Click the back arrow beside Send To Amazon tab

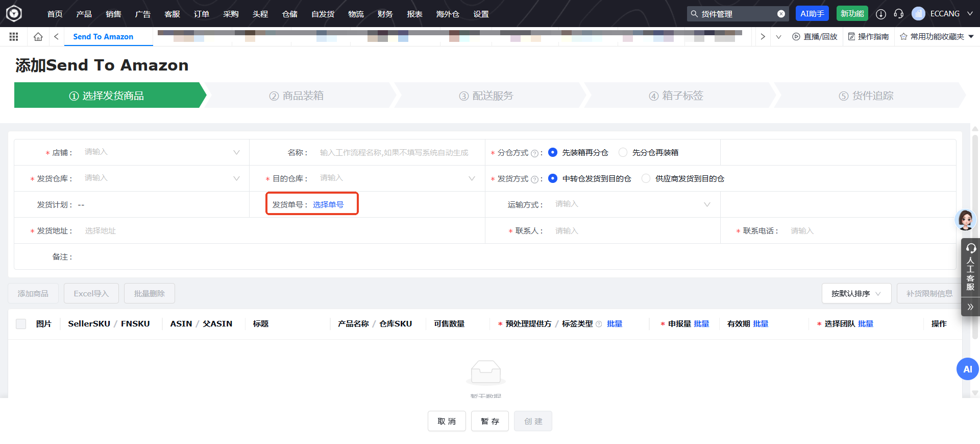[x=56, y=37]
